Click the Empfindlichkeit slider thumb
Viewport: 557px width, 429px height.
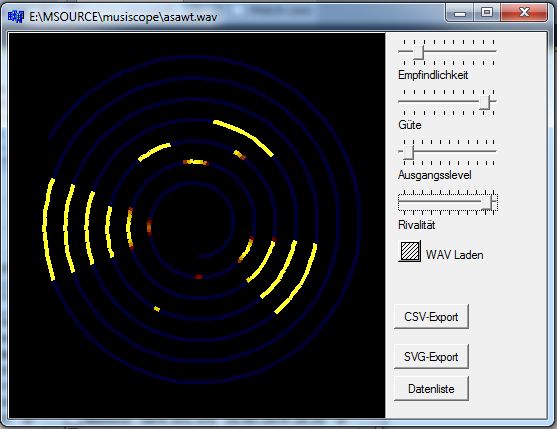coord(418,52)
